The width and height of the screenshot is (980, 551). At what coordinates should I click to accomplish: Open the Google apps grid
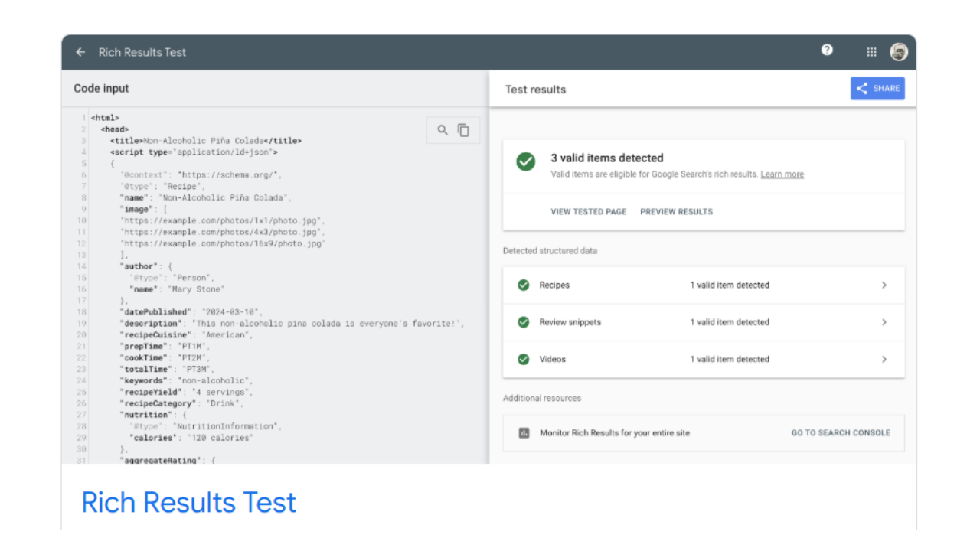coord(871,52)
